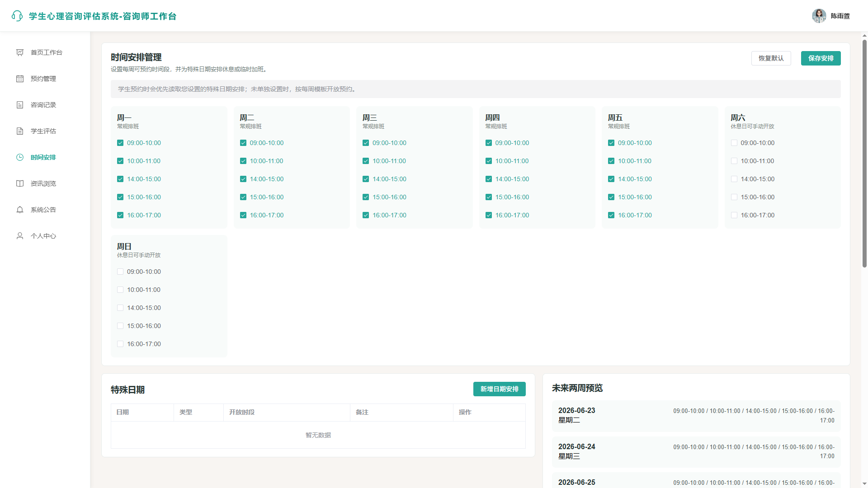
Task: Uncheck 周一 09:00-10:00 time slot
Action: [120, 143]
